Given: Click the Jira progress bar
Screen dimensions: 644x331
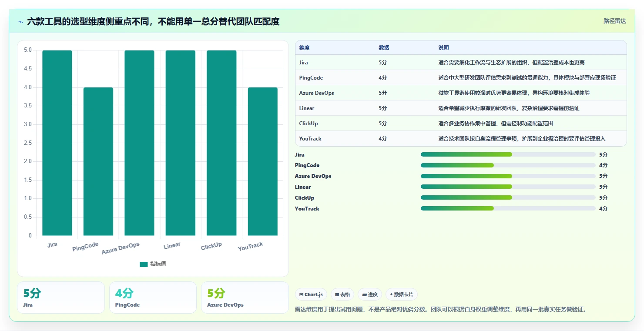Looking at the screenshot, I should pos(508,154).
